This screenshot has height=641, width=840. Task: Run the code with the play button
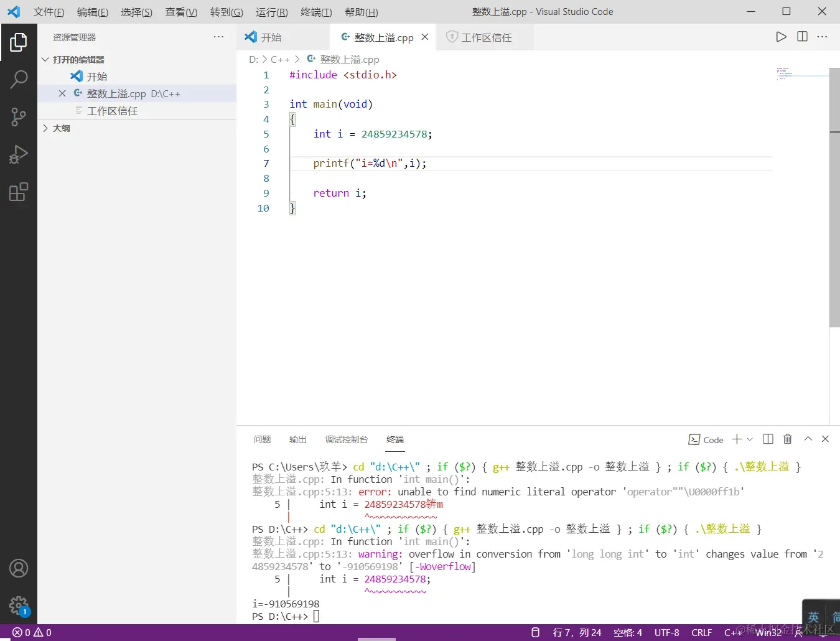tap(781, 37)
